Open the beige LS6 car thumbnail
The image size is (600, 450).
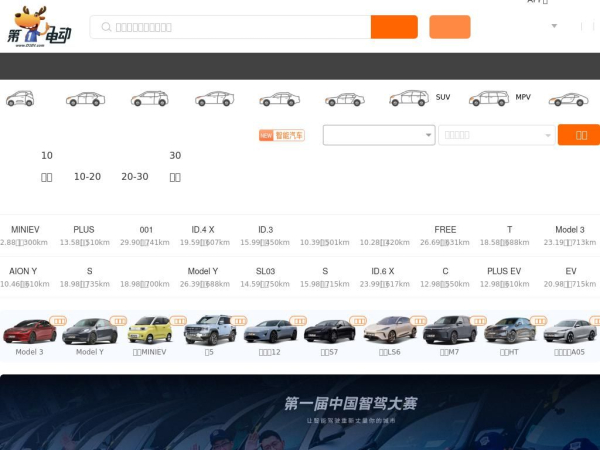[390, 330]
